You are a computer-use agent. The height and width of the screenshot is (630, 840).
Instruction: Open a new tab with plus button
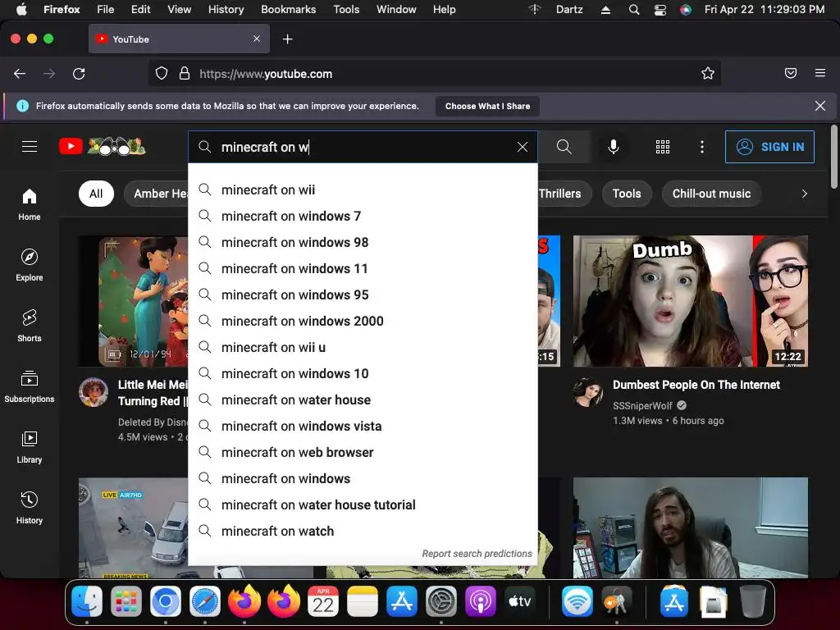288,39
